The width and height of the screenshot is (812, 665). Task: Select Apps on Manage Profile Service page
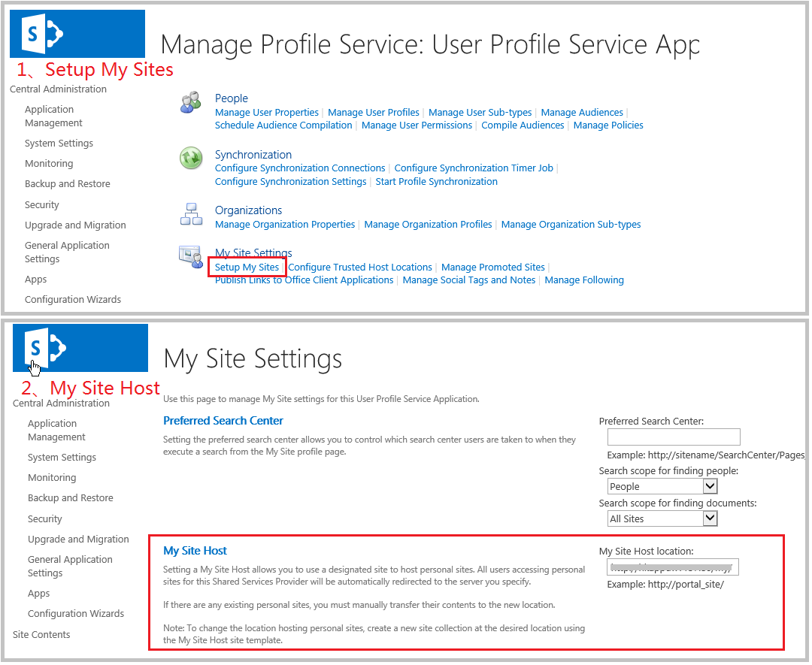point(36,280)
